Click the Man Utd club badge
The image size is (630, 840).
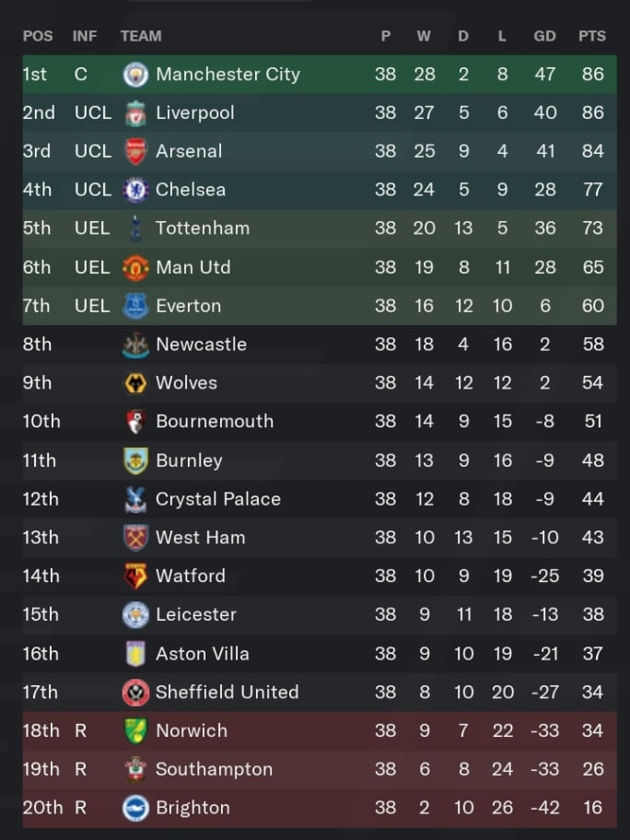tap(135, 267)
